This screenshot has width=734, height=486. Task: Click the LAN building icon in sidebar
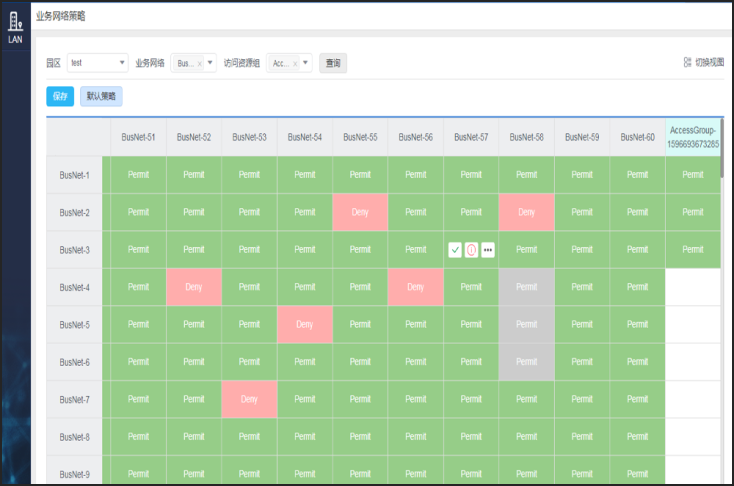pyautogui.click(x=15, y=20)
